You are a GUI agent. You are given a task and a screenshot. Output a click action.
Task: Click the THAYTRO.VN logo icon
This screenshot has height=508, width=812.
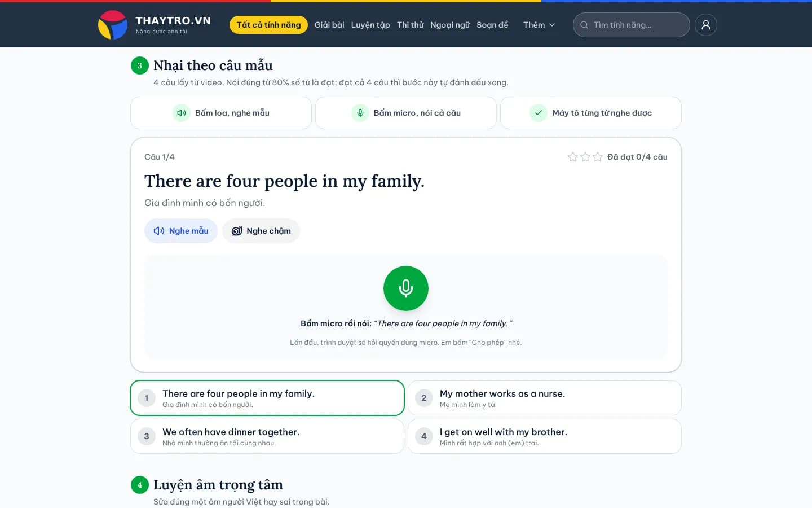point(113,25)
